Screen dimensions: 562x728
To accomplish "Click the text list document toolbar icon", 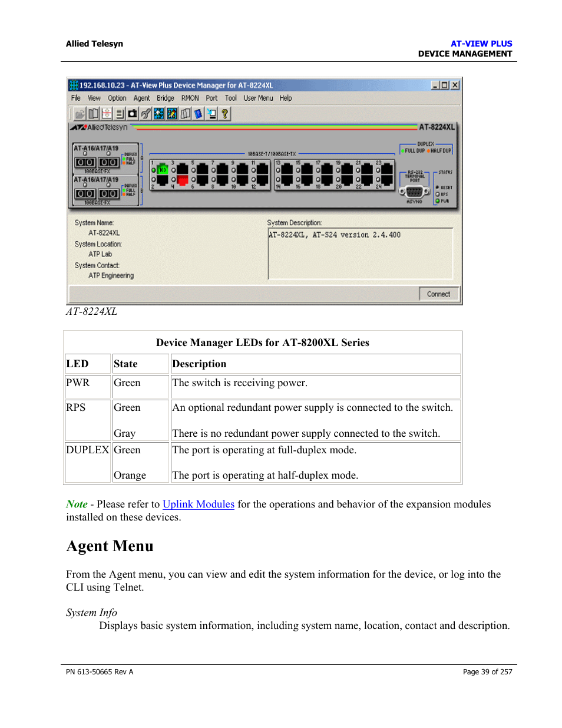I will click(x=120, y=114).
